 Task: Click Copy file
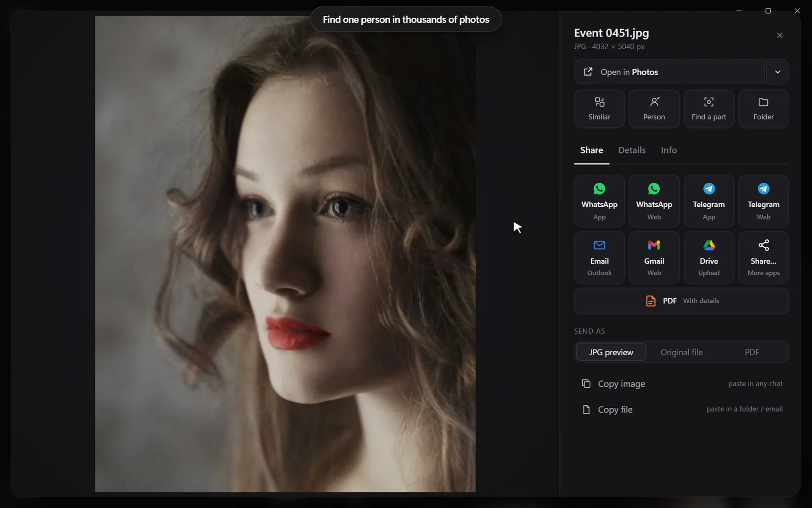[x=681, y=409]
